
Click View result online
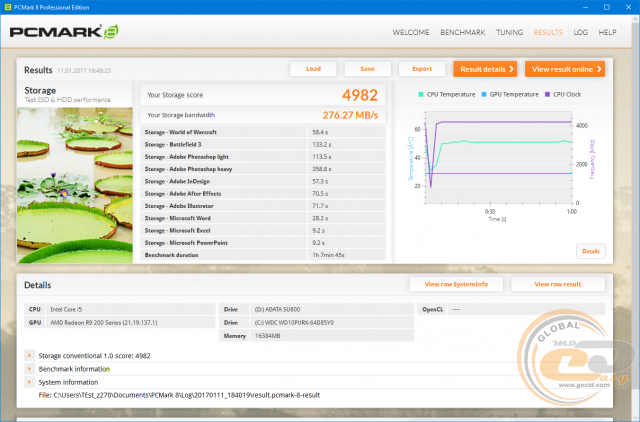[565, 69]
